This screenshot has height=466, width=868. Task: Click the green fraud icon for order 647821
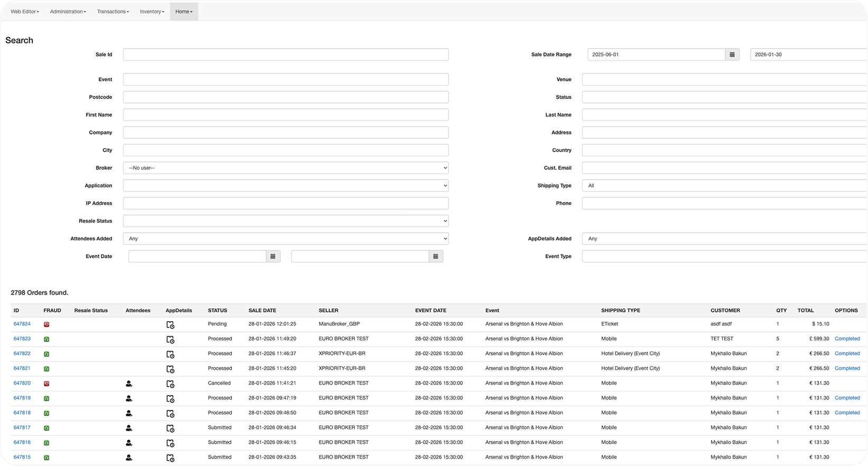[x=46, y=369]
